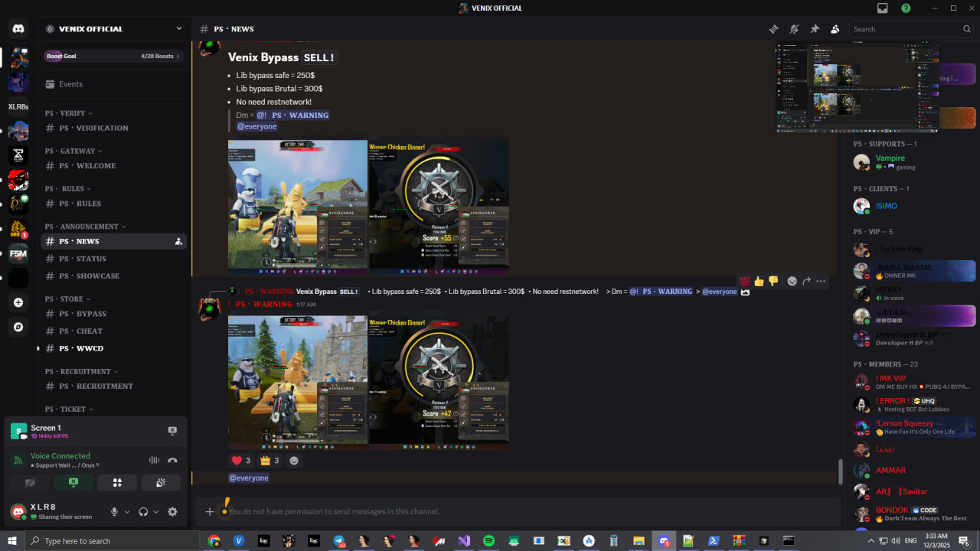Disconnect from the voice channel
980x551 pixels.
coord(172,460)
